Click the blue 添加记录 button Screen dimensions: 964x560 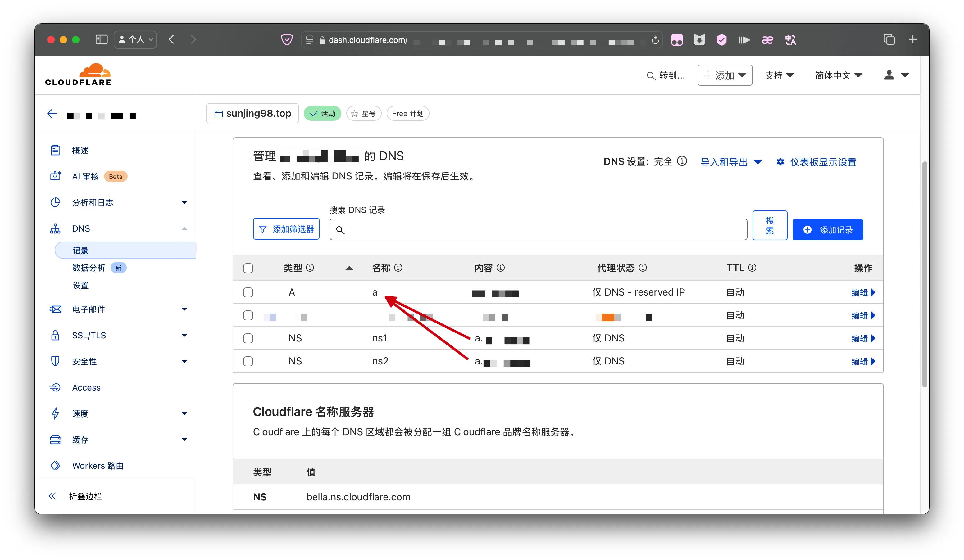pos(827,230)
